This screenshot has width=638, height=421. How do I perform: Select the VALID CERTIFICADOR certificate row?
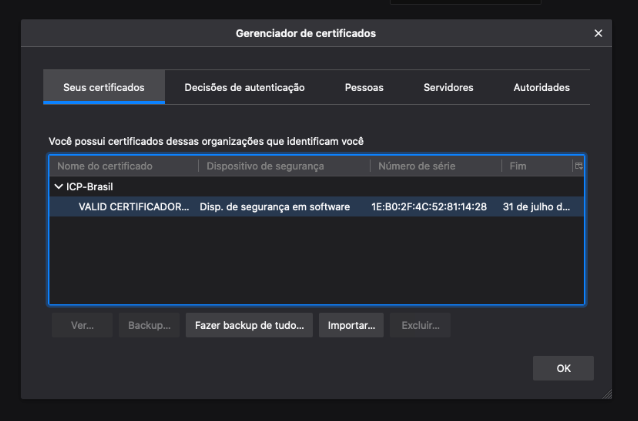pos(133,207)
